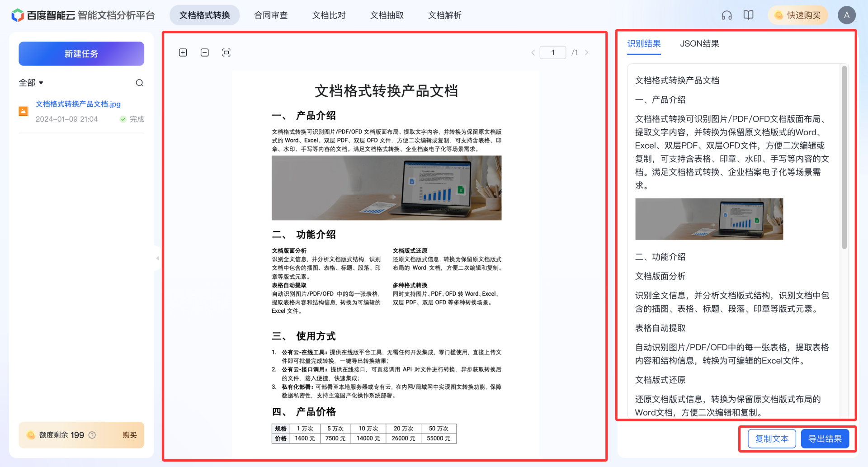Switch to 文档格式转换 tab
Viewport: 868px width, 467px height.
204,15
